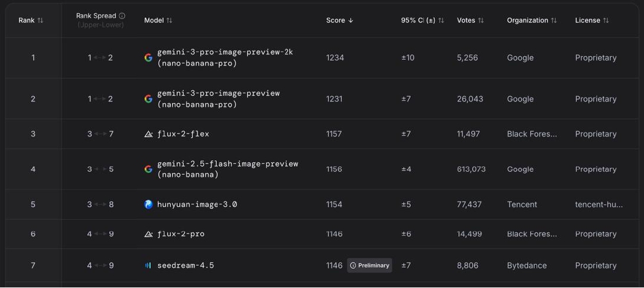This screenshot has height=288, width=644.
Task: Click the truncated tencent-hu... license text
Action: [599, 204]
